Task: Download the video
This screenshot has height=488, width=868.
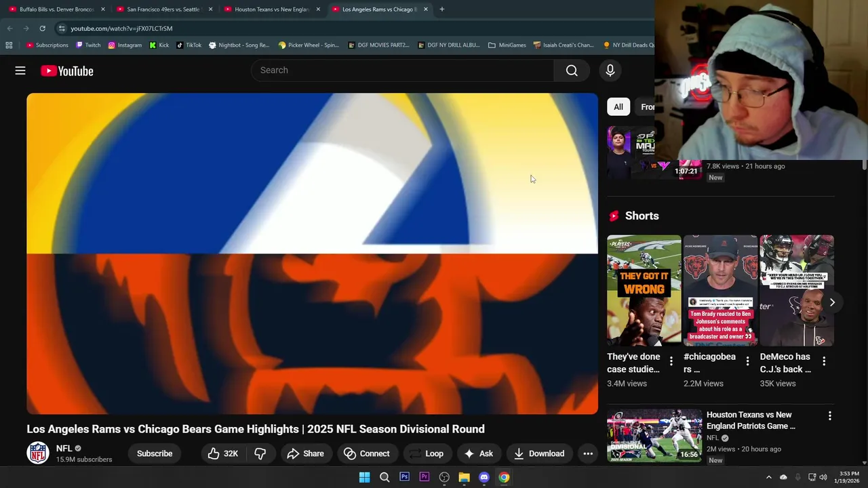Action: [539, 453]
